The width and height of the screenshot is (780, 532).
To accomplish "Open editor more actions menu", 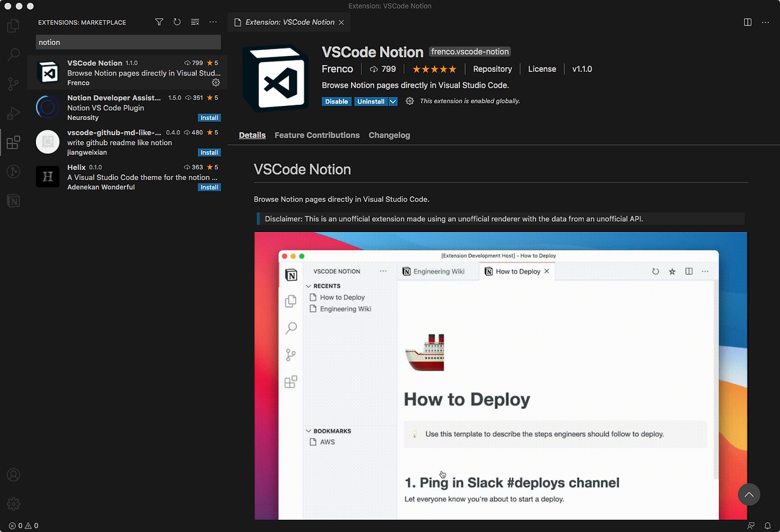I will coord(765,22).
